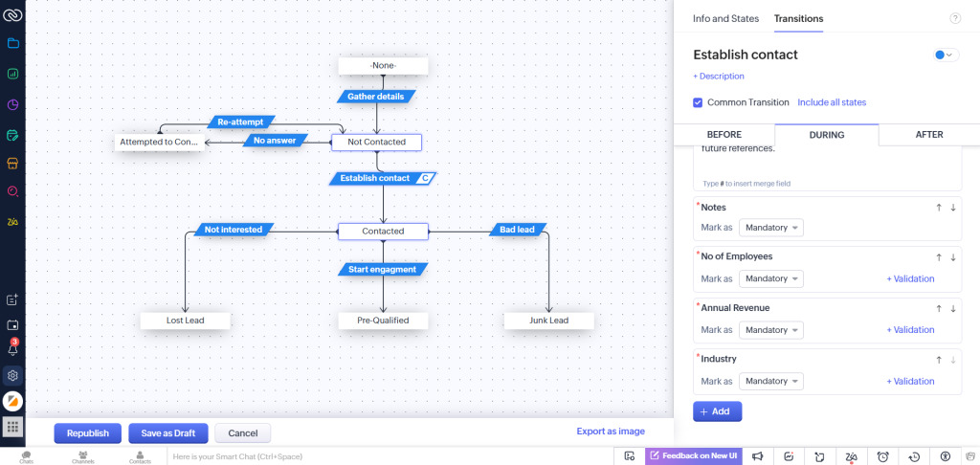This screenshot has width=980, height=465.
Task: Open the transition color picker
Action: click(945, 55)
